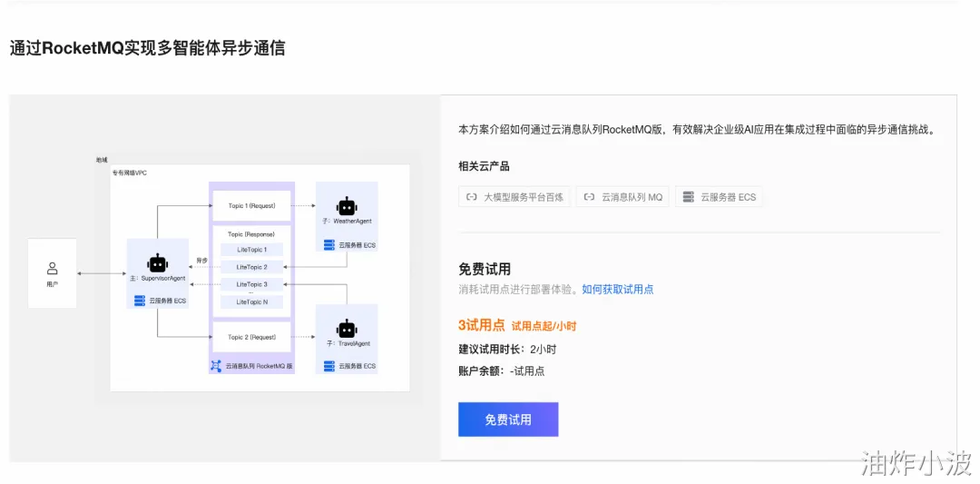Click the ECS icon under SupervisorAgent

point(140,301)
